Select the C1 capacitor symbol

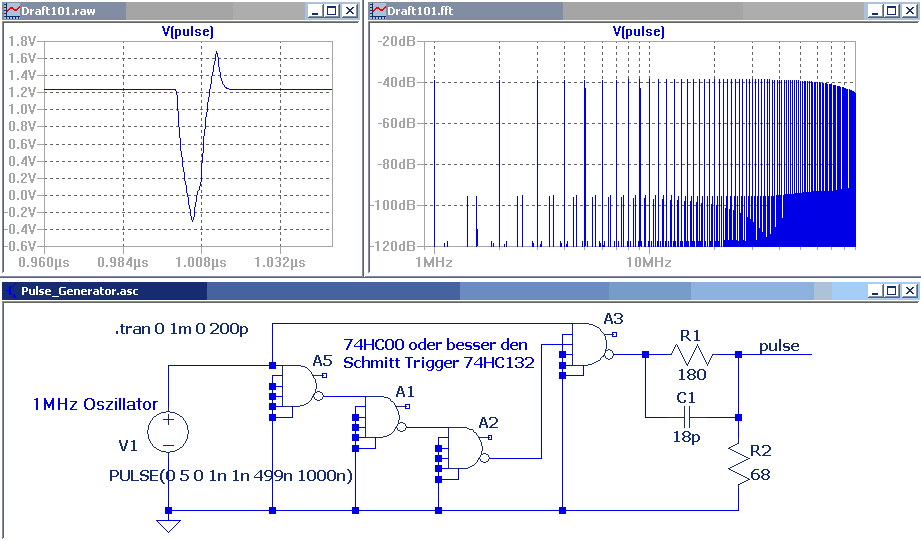[687, 418]
